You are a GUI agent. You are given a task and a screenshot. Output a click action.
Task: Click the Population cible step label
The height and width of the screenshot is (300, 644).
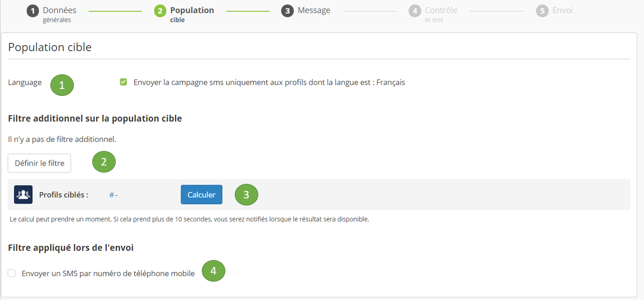pyautogui.click(x=192, y=14)
